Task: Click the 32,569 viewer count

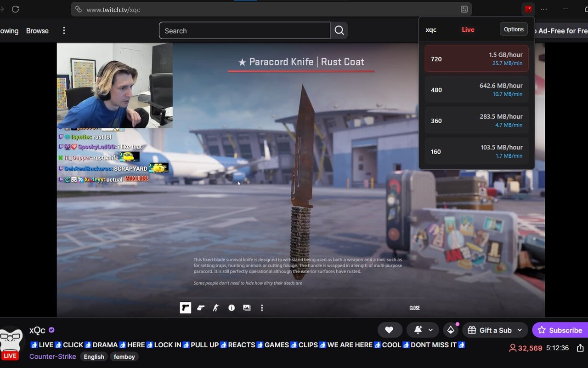Action: coord(530,348)
